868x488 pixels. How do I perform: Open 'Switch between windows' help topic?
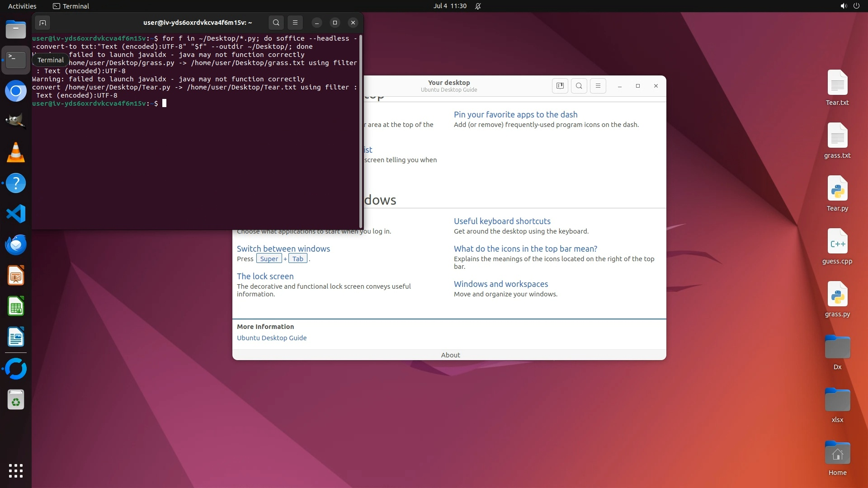coord(283,249)
